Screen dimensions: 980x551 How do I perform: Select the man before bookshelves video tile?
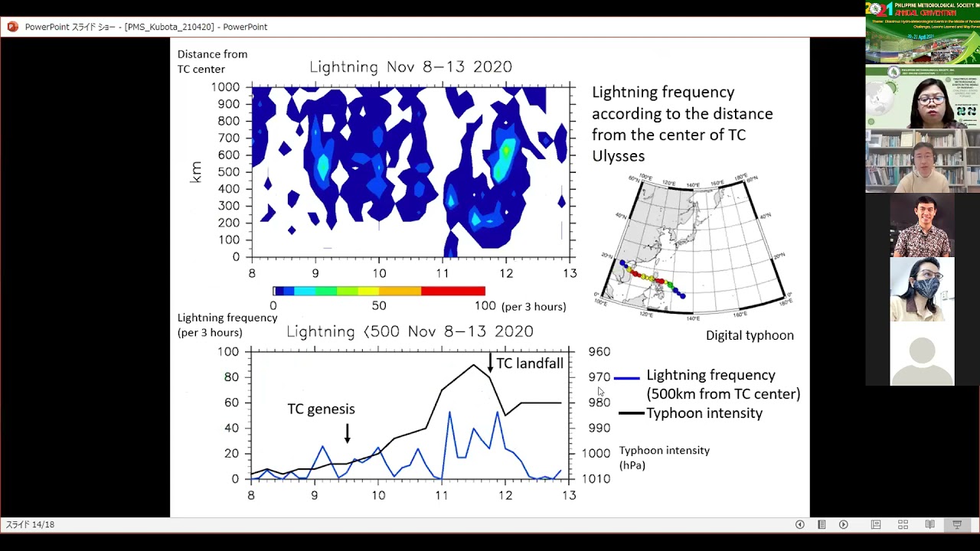(923, 161)
